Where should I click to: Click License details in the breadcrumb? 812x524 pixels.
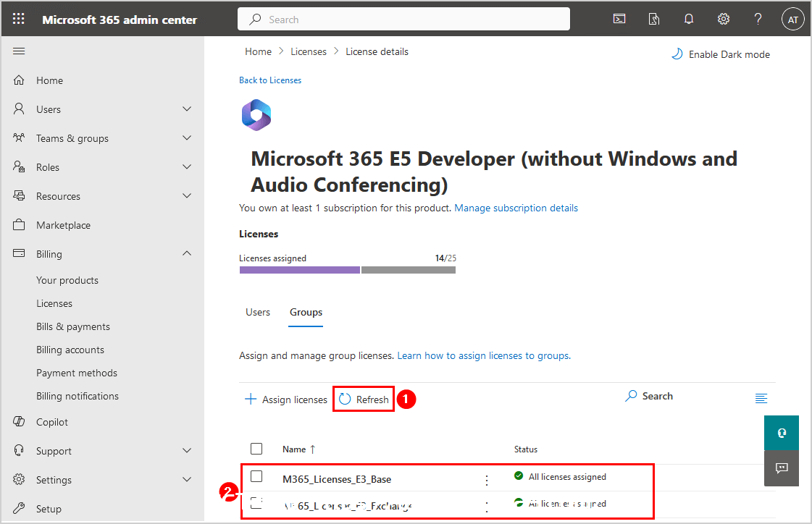(377, 51)
